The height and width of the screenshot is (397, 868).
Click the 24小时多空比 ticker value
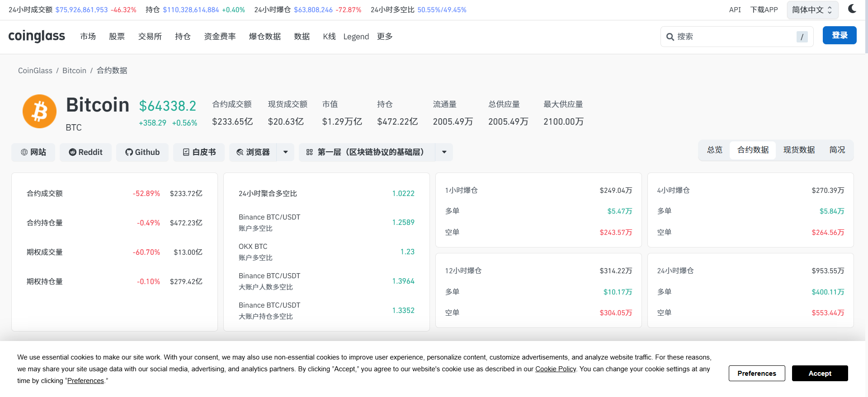click(442, 10)
